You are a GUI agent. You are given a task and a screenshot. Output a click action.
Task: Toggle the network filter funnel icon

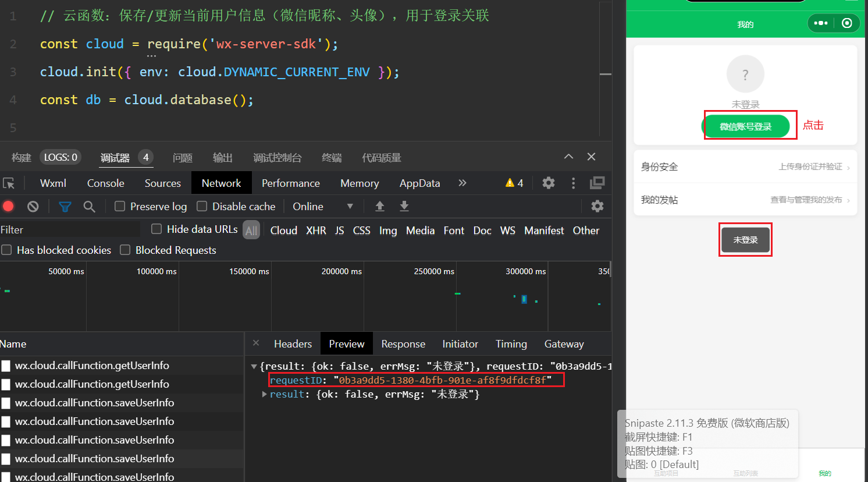pyautogui.click(x=65, y=206)
